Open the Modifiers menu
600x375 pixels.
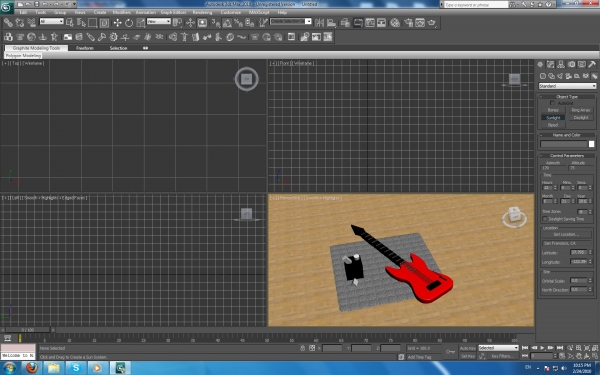(122, 12)
